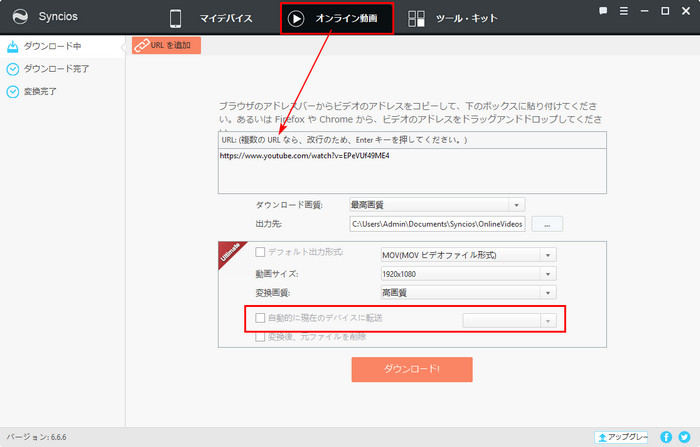Click the browse '...' button for output folder
The image size is (700, 447).
(547, 224)
